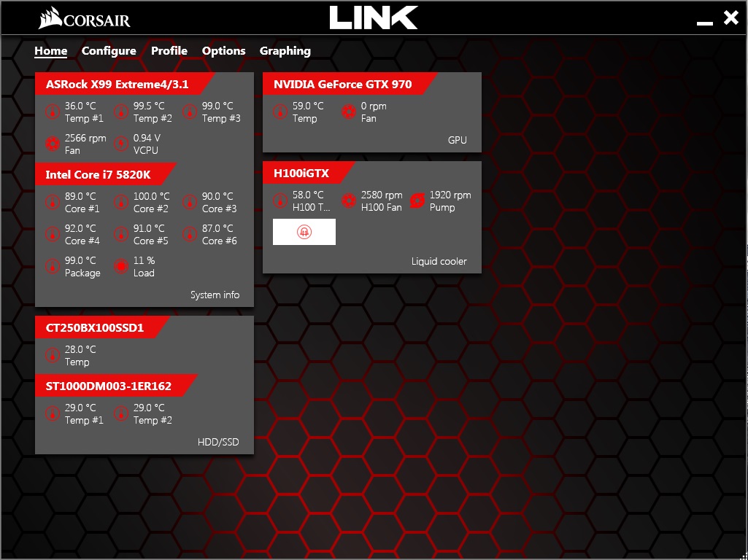Click the ST1000DM003 Temp #1 icon
The width and height of the screenshot is (748, 560).
coord(53,413)
